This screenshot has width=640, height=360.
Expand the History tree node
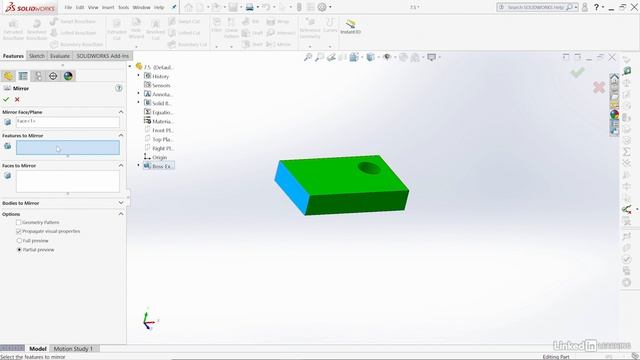tap(138, 76)
